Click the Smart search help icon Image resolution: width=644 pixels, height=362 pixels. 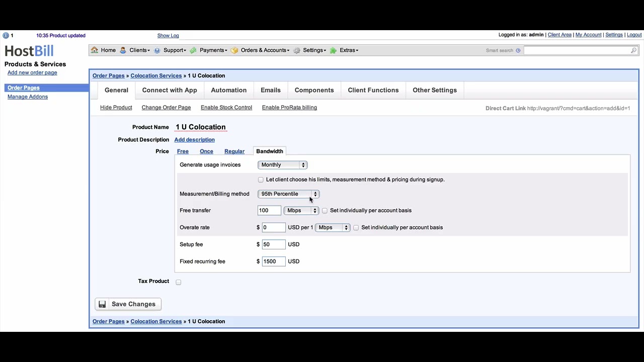518,50
